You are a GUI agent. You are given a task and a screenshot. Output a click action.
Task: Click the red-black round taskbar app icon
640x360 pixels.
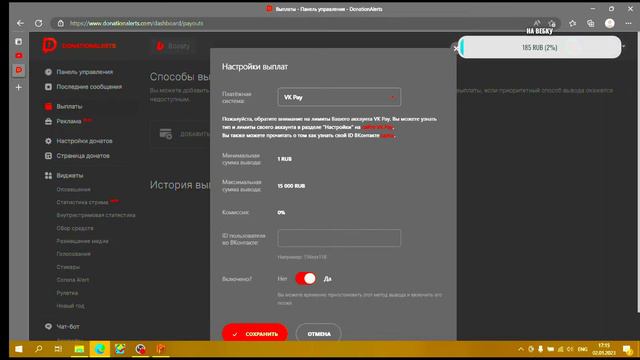click(x=140, y=349)
